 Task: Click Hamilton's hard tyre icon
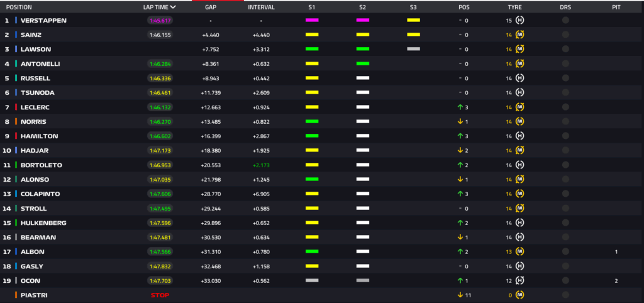click(520, 136)
